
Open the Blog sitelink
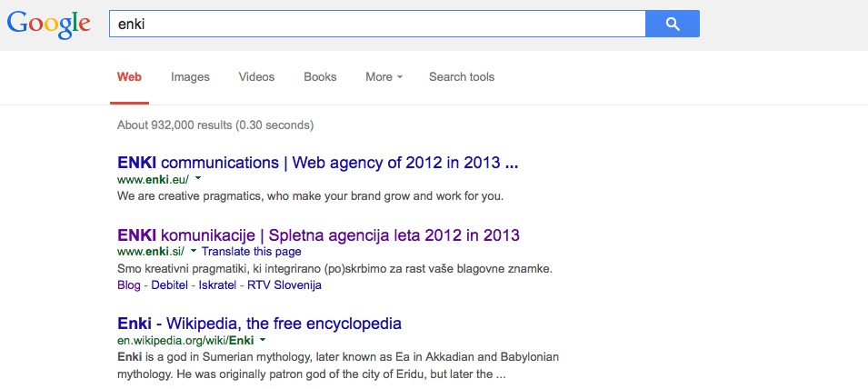pos(129,285)
